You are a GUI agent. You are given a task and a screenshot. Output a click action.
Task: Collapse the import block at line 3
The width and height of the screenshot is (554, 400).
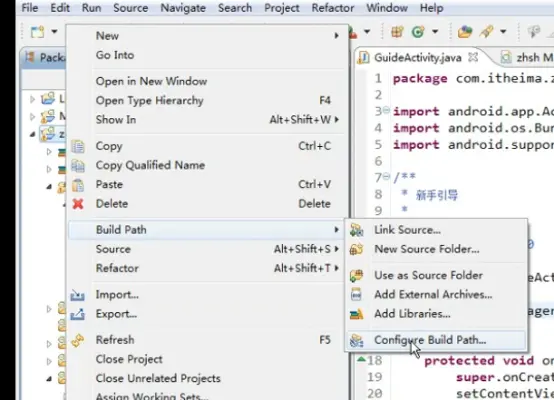[387, 110]
